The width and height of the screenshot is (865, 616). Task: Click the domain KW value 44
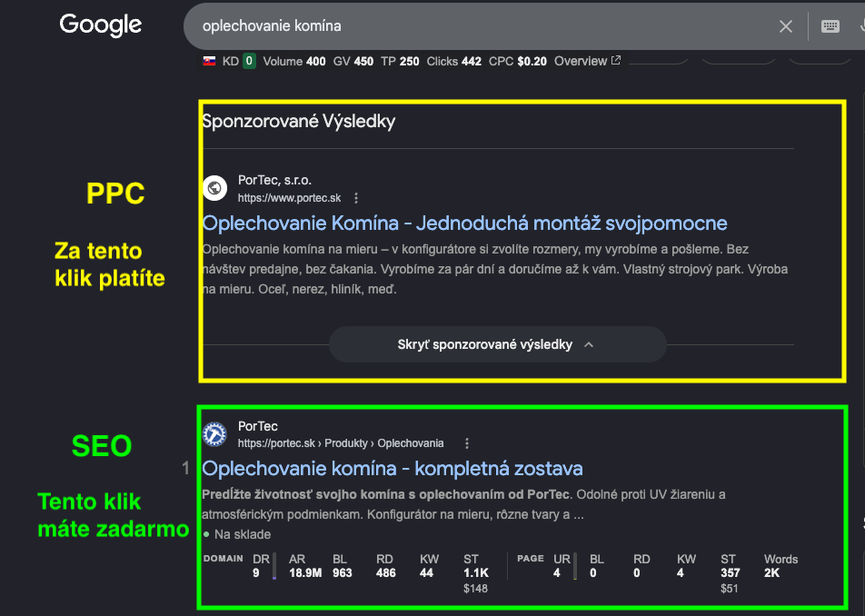click(x=426, y=573)
